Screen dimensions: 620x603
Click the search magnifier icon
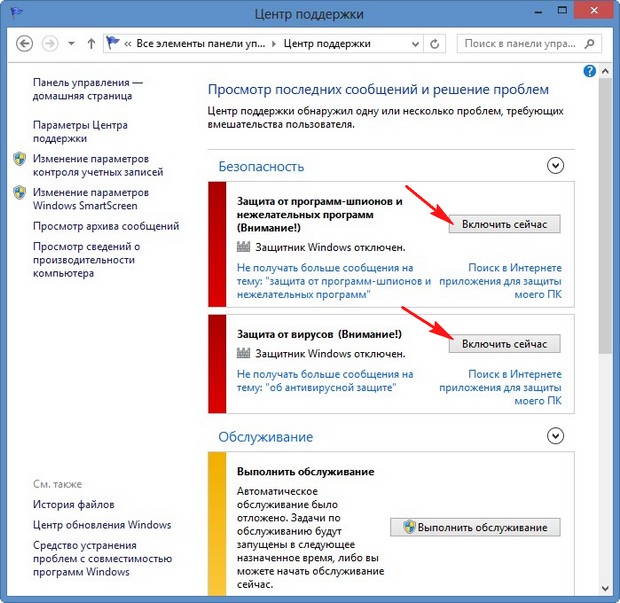click(590, 43)
